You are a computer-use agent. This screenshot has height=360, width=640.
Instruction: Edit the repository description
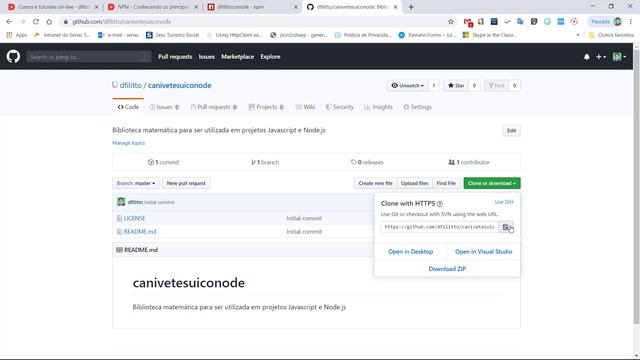click(511, 131)
